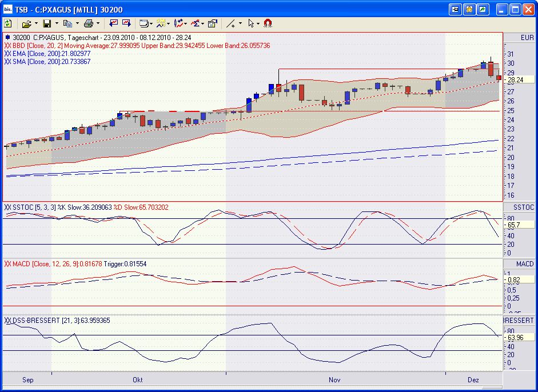Expand the sigma indicators dropdown arrow
Image resolution: width=538 pixels, height=392 pixels.
coord(202,23)
